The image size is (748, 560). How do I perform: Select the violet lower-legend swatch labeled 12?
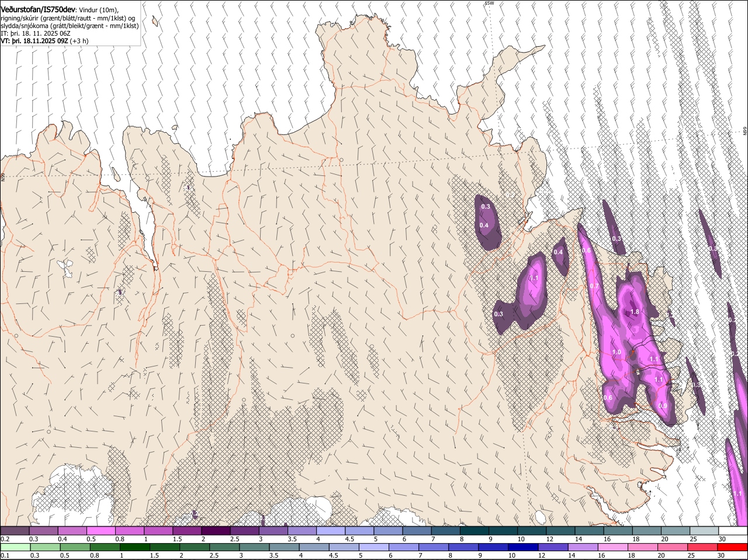pos(553,547)
